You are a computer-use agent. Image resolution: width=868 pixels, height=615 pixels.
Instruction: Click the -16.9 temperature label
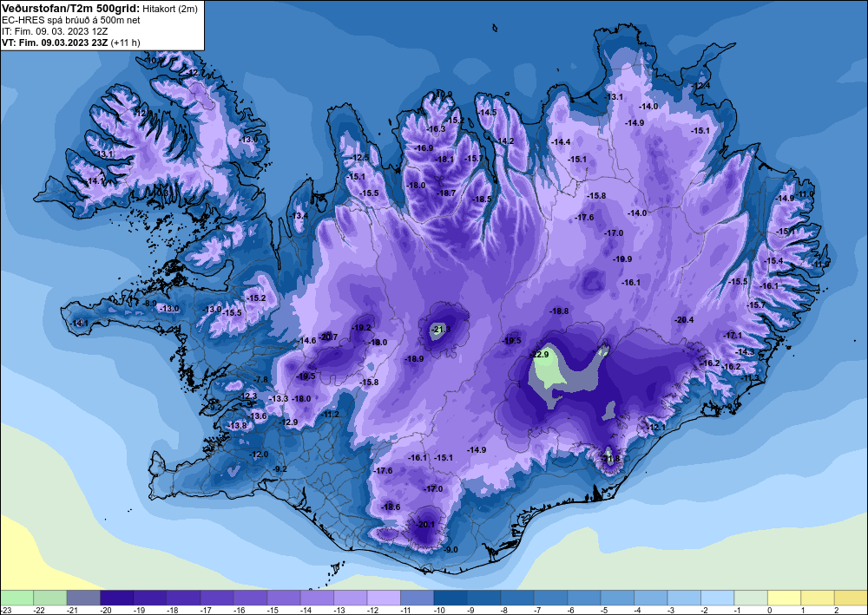tap(424, 147)
